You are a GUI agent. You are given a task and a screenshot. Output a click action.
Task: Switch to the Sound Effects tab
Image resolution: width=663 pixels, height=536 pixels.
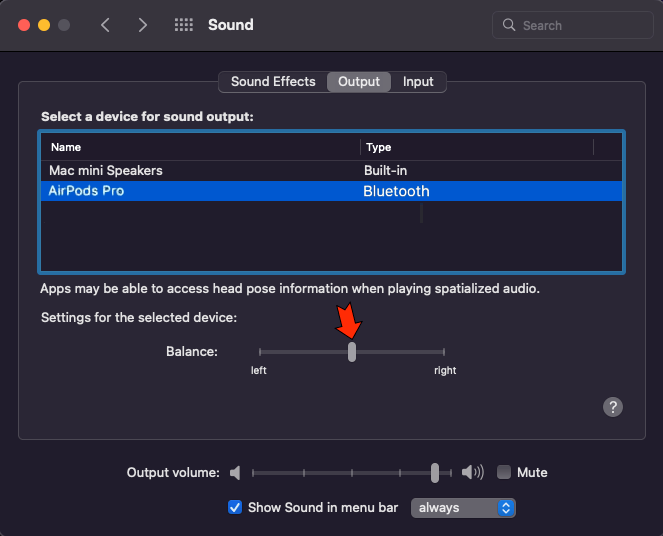pyautogui.click(x=273, y=82)
